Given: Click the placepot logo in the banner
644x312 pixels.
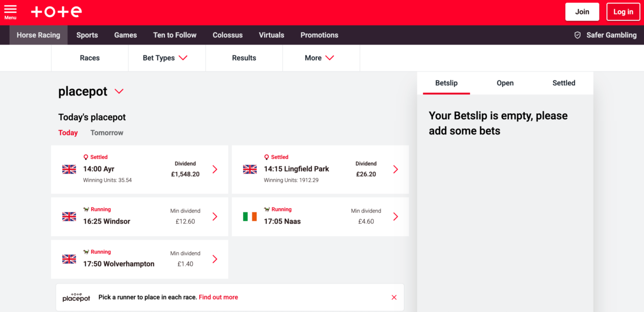Looking at the screenshot, I should [76, 298].
